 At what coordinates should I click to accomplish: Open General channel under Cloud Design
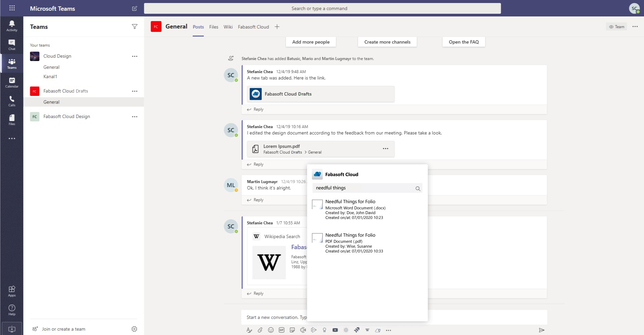51,67
